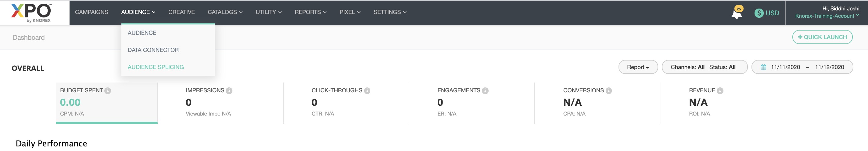Click the notifications bell icon
Viewport: 868px width, 151px height.
[736, 13]
